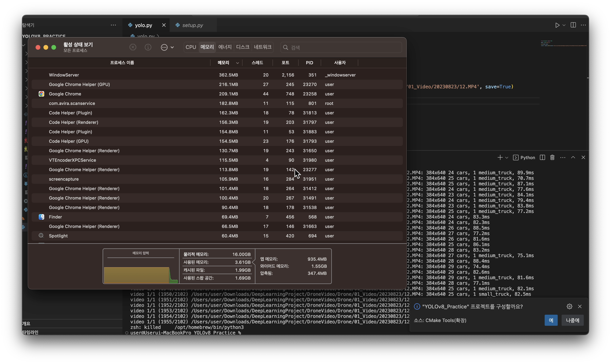Click the stop process (X) icon
Screen dimensions: 611x364
pos(133,47)
